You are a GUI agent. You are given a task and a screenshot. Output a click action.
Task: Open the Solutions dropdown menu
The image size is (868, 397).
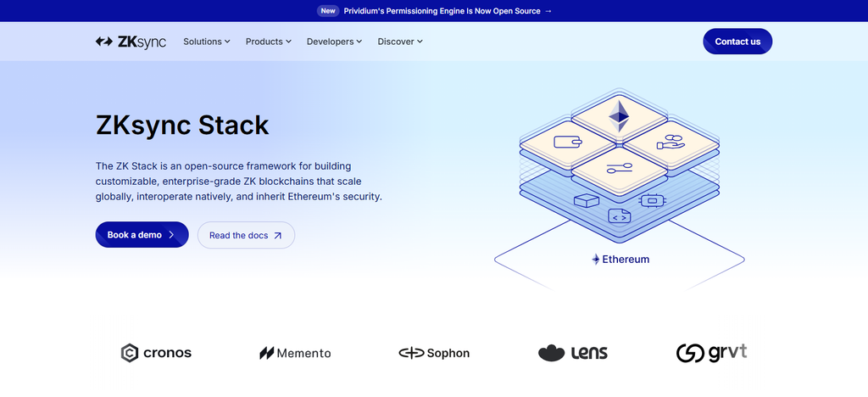(x=207, y=42)
